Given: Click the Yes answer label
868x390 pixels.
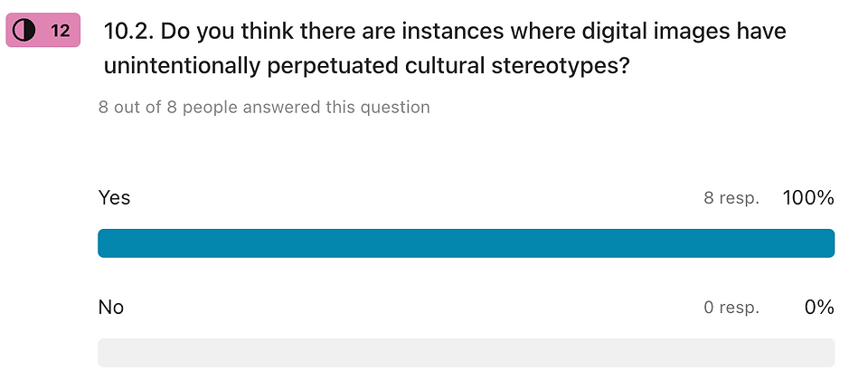Looking at the screenshot, I should pyautogui.click(x=114, y=198).
